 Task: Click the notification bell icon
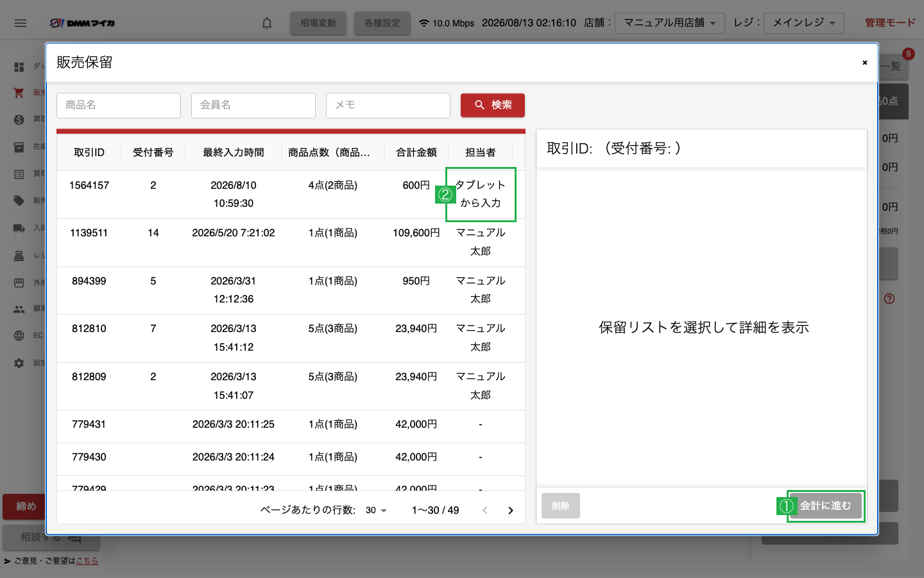coord(267,23)
